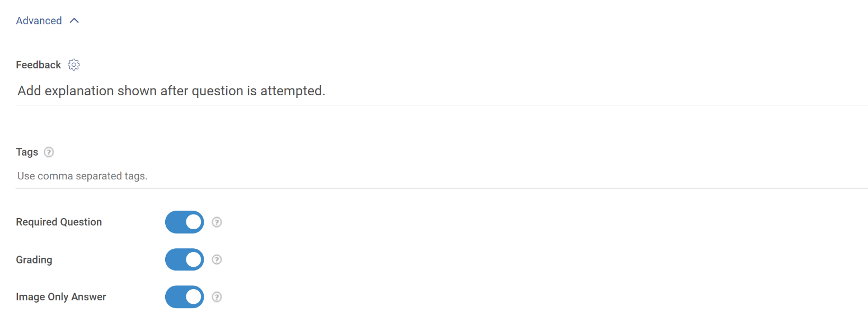The image size is (868, 325).
Task: Click help icon next to Grading toggle
Action: 217,259
